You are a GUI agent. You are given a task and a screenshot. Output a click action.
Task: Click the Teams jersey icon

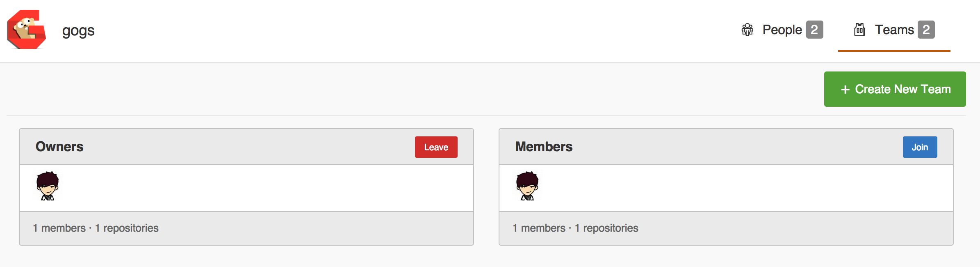click(x=859, y=30)
